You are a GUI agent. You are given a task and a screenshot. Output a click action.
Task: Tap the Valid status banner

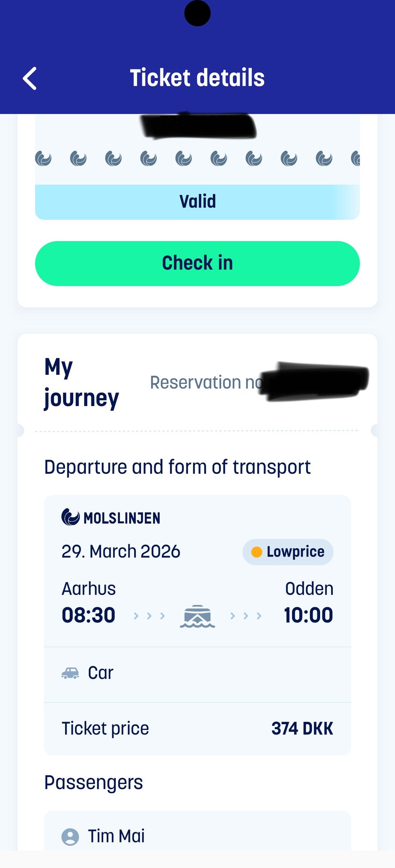point(197,202)
